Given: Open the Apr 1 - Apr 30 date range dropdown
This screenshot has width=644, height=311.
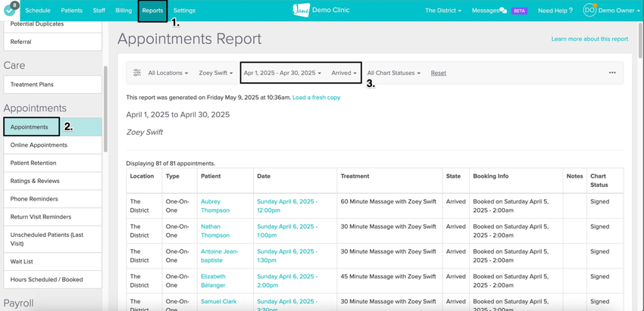Looking at the screenshot, I should [x=282, y=73].
